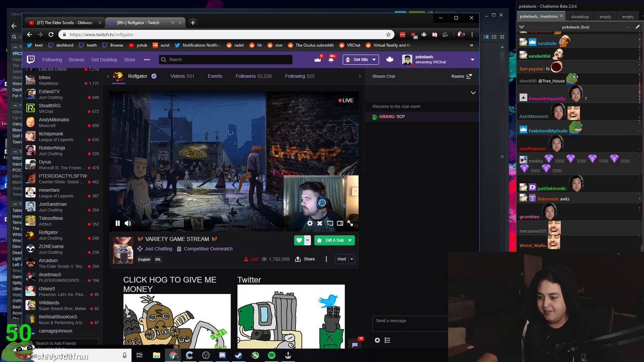The width and height of the screenshot is (644, 362).
Task: Toggle theatre mode on the player
Action: point(340,223)
